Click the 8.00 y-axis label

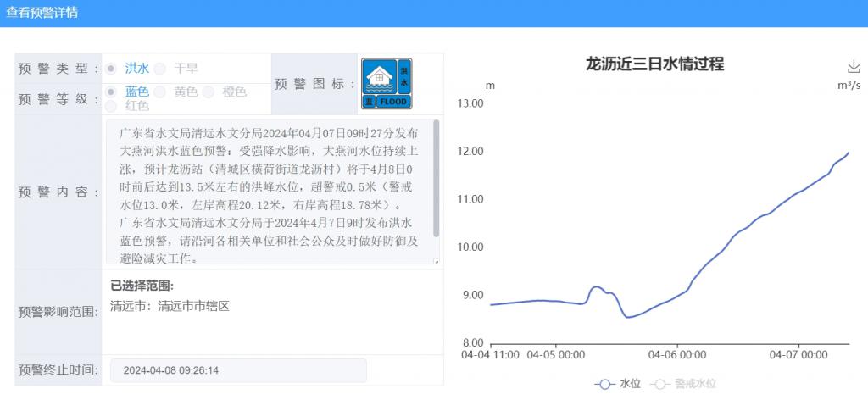(472, 342)
